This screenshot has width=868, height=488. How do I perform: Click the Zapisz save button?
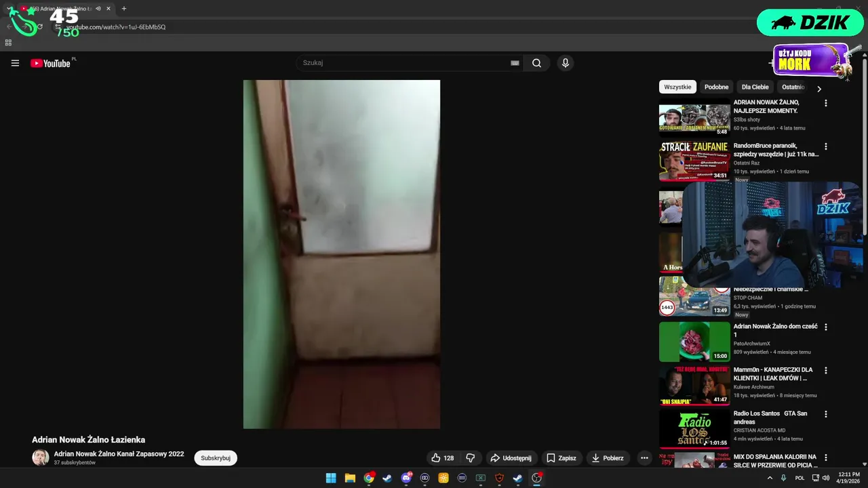tap(561, 458)
